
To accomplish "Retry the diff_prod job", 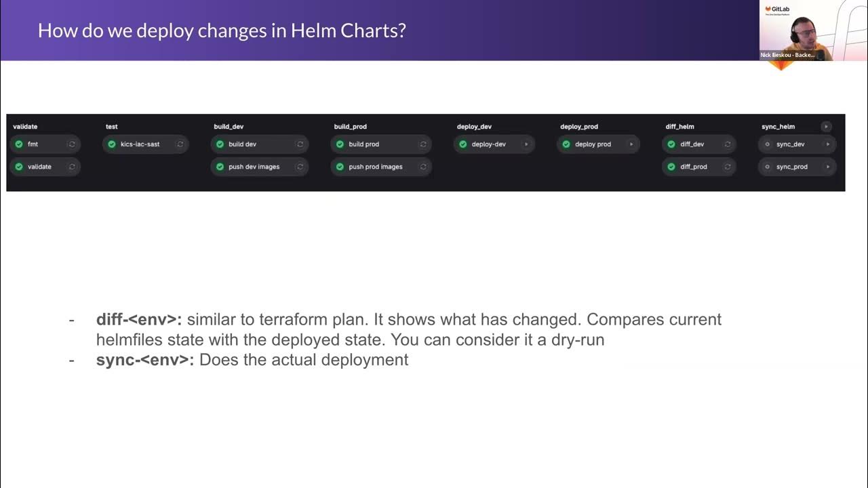I will 727,167.
